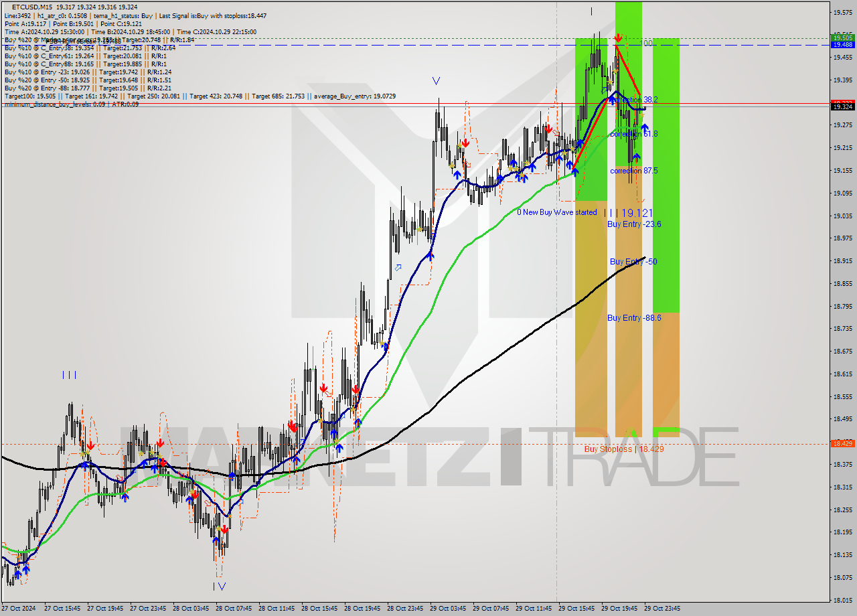Click the '29 Oct 11:45' time axis label
Viewport: 857px width, 616px height.
click(534, 609)
